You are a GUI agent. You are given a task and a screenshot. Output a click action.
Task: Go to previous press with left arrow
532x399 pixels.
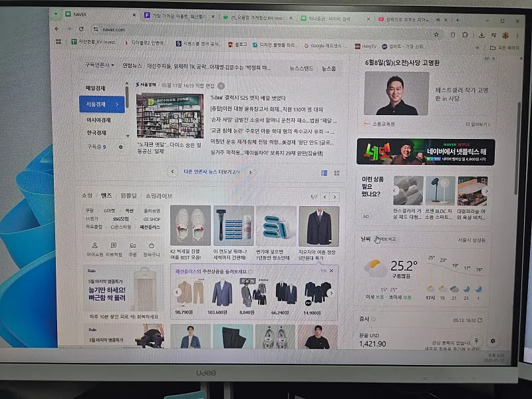[172, 172]
